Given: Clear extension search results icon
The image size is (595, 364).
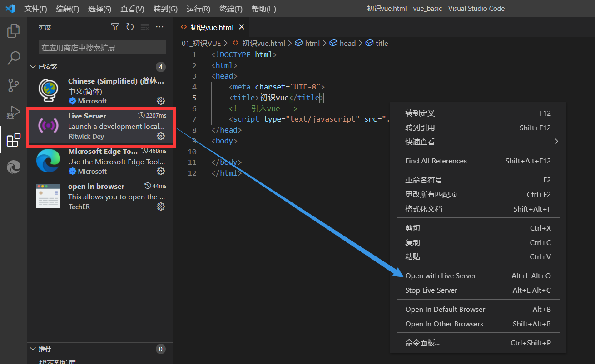Looking at the screenshot, I should pyautogui.click(x=144, y=27).
